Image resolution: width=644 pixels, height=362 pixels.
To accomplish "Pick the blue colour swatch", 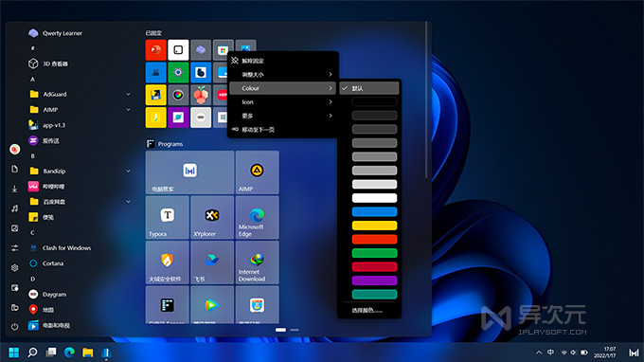I will pos(375,211).
